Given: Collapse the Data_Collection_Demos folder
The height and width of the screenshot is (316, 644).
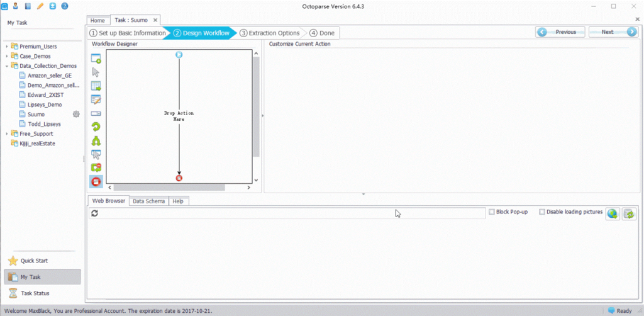Looking at the screenshot, I should click(x=7, y=65).
